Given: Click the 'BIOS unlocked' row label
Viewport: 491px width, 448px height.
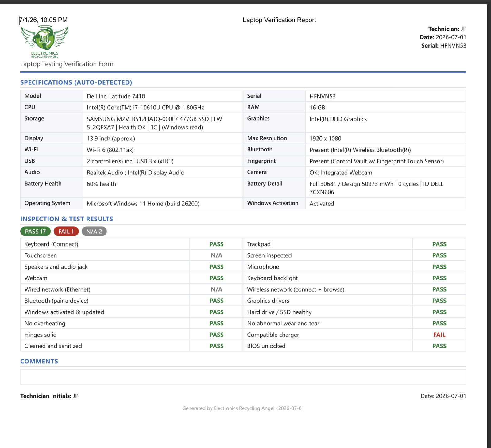Looking at the screenshot, I should tap(266, 346).
